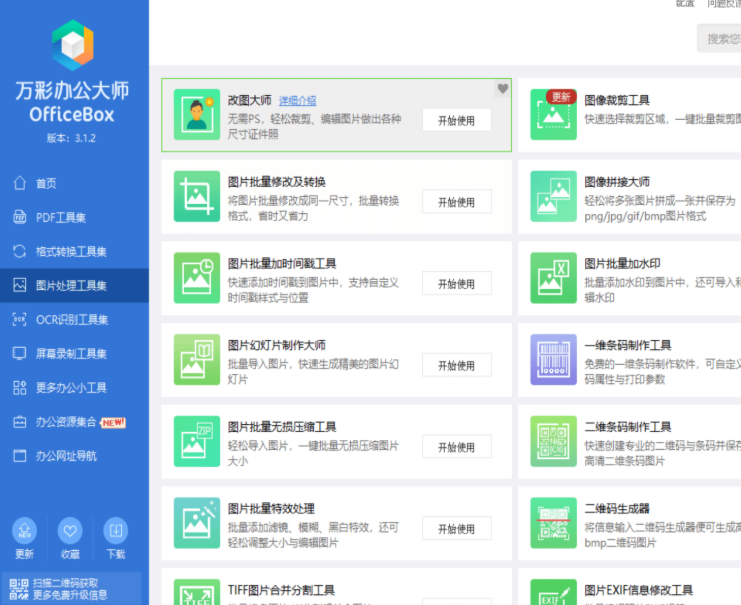Viewport: 741px width, 605px height.
Task: Open 二维条码制作工具 QR icon
Action: point(553,441)
